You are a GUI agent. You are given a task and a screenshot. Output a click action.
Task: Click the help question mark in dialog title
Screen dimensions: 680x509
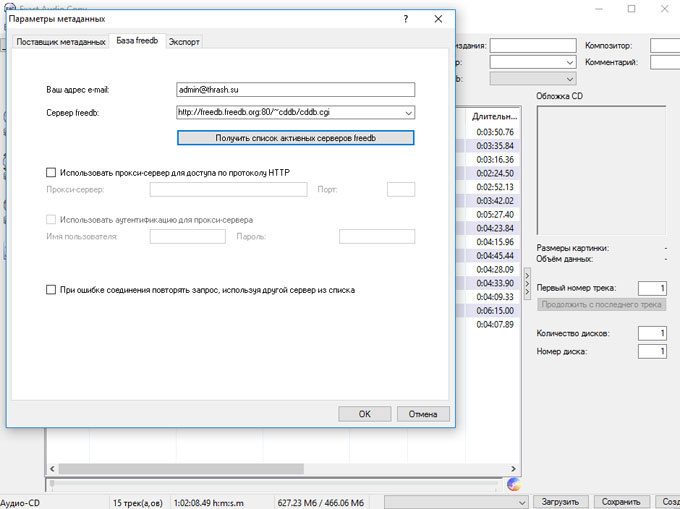(405, 19)
